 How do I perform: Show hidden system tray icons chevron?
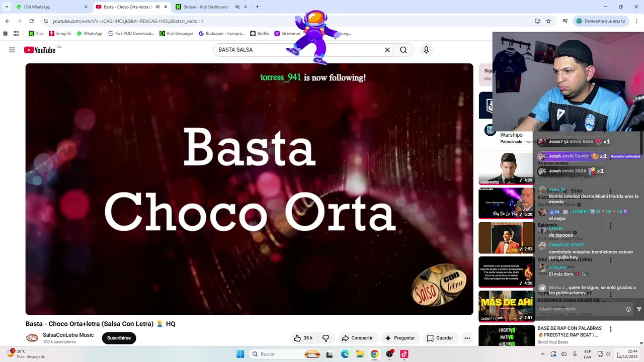pyautogui.click(x=542, y=354)
